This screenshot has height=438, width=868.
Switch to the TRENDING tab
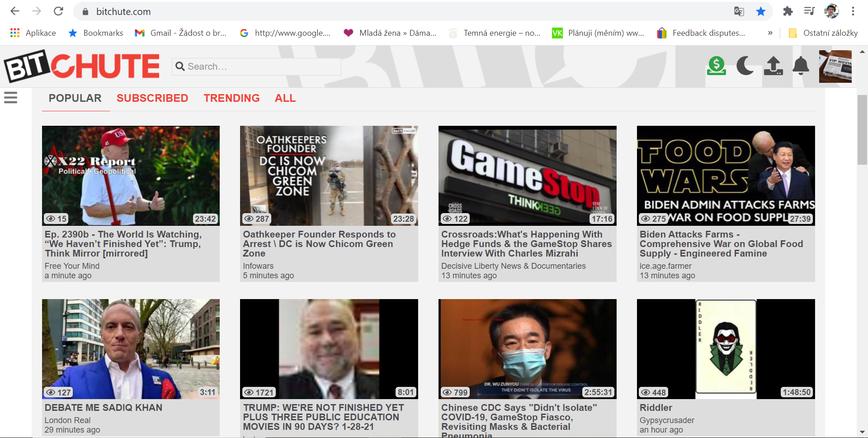pos(231,98)
